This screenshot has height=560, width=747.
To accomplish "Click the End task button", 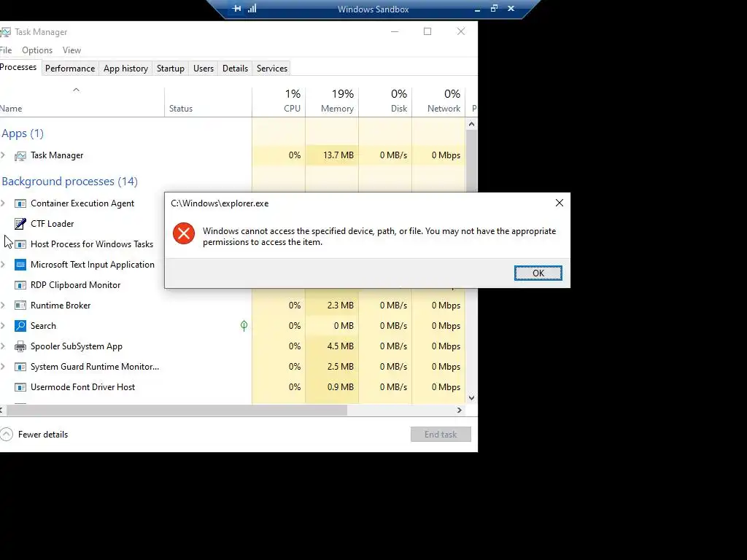I will click(x=441, y=435).
